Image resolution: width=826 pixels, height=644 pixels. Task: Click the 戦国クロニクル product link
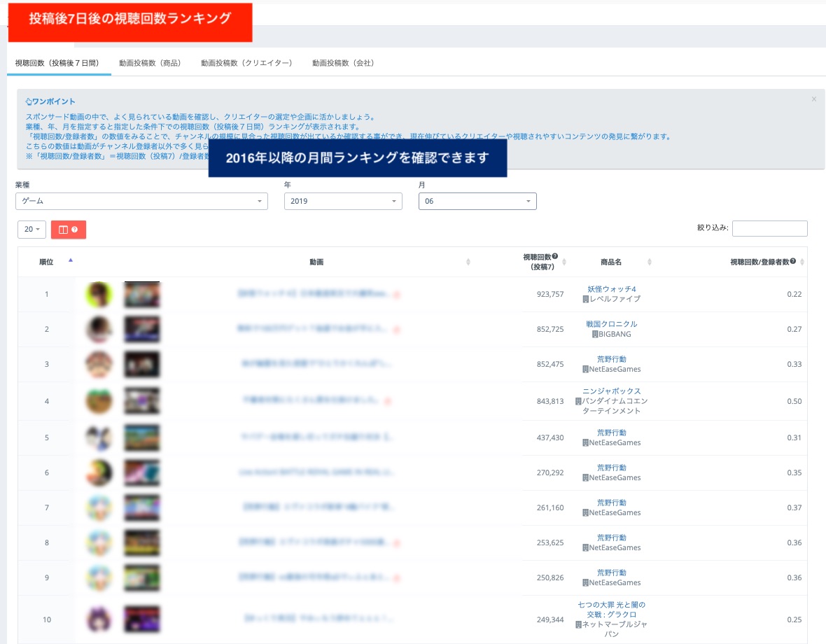click(x=612, y=324)
